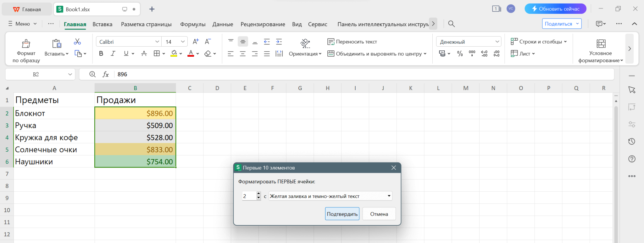The height and width of the screenshot is (243, 644).
Task: Increase font size with A+ icon
Action: click(x=196, y=42)
